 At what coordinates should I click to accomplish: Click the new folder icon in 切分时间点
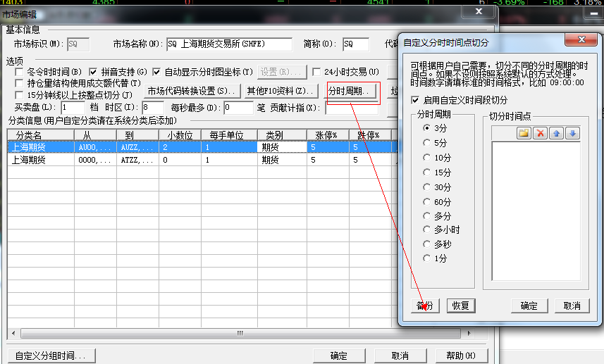pos(524,133)
